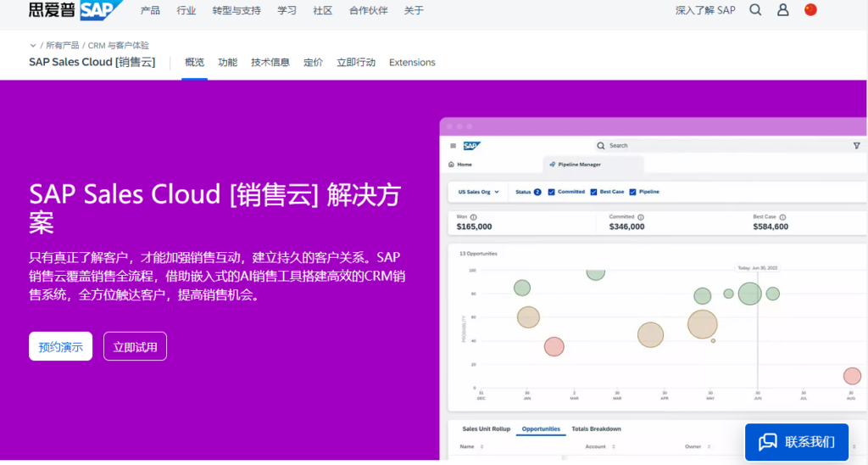This screenshot has width=868, height=465.
Task: Click the $346,000 Committed value
Action: pos(626,227)
